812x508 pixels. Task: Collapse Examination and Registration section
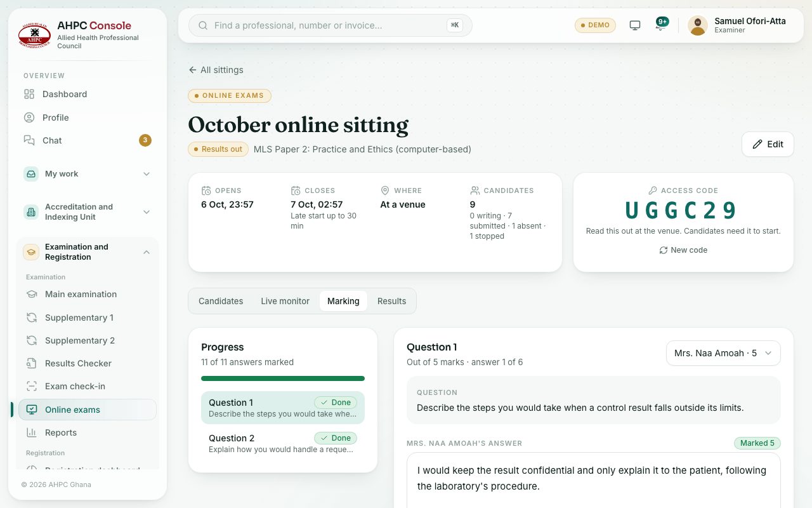[x=88, y=252]
